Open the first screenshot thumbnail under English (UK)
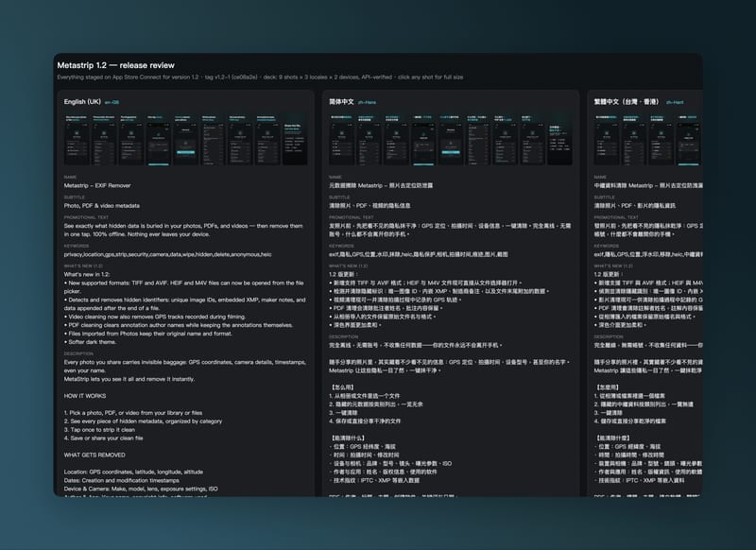The image size is (756, 550). coord(77,140)
